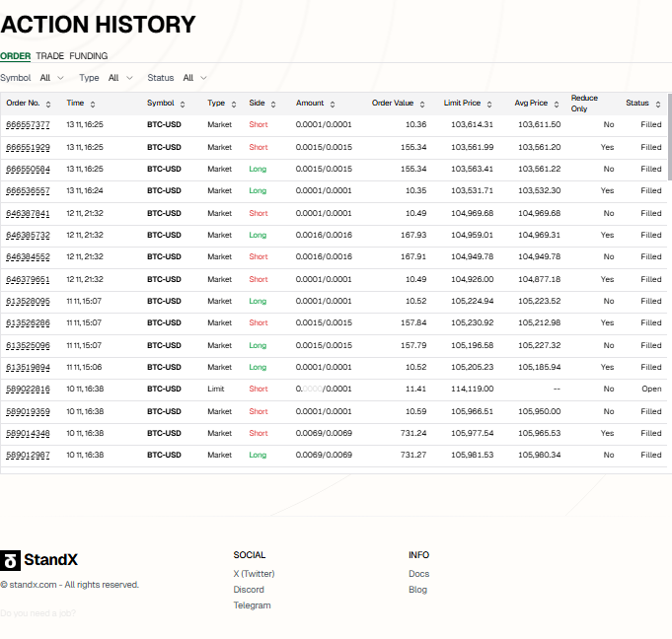The width and height of the screenshot is (672, 639).
Task: Click the faint 'Do you need a job?' link
Action: pyautogui.click(x=37, y=613)
